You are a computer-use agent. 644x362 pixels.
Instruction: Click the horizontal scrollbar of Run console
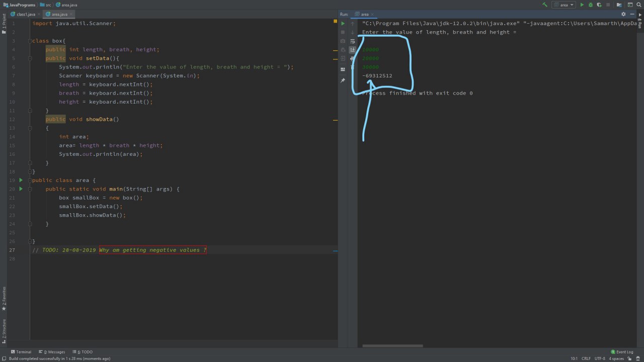[392, 346]
